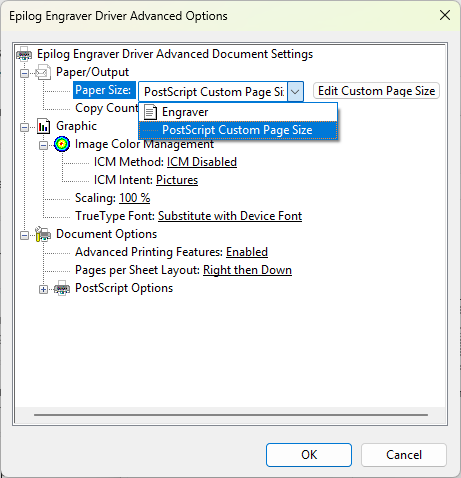Choose Engraver from the paper size list
Screen dimensions: 461x478
pos(238,112)
